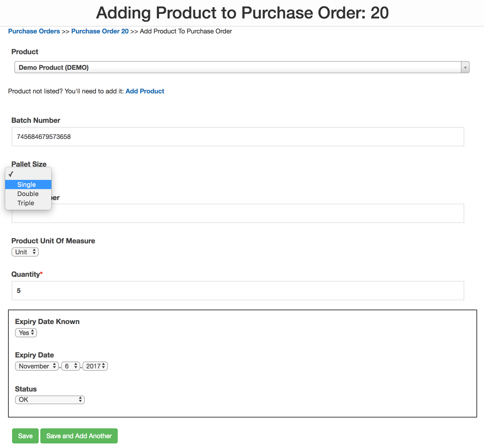484x448 pixels.
Task: Open the Product Unit Of Measure selector
Action: (25, 252)
